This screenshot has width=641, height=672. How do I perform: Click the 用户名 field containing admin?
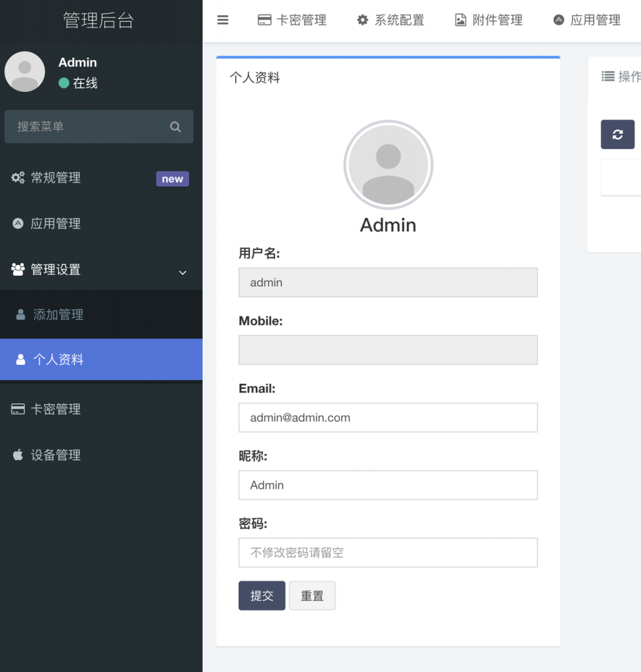pyautogui.click(x=388, y=282)
